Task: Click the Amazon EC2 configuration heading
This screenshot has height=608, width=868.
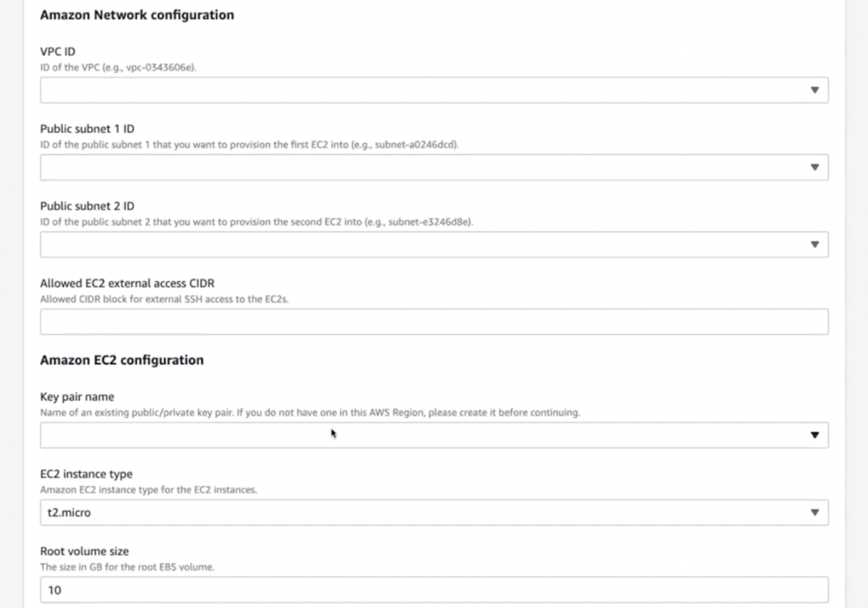Action: point(122,360)
